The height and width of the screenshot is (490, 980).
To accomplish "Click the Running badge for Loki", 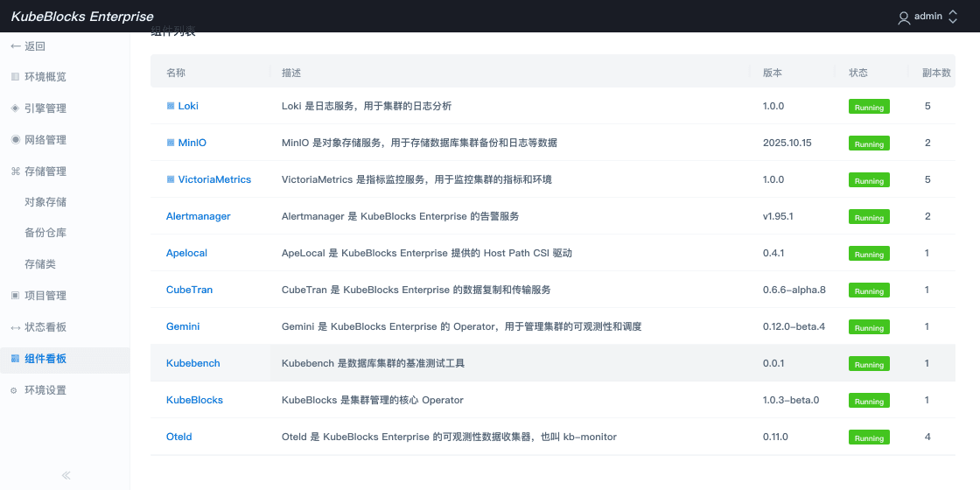I will coord(869,107).
